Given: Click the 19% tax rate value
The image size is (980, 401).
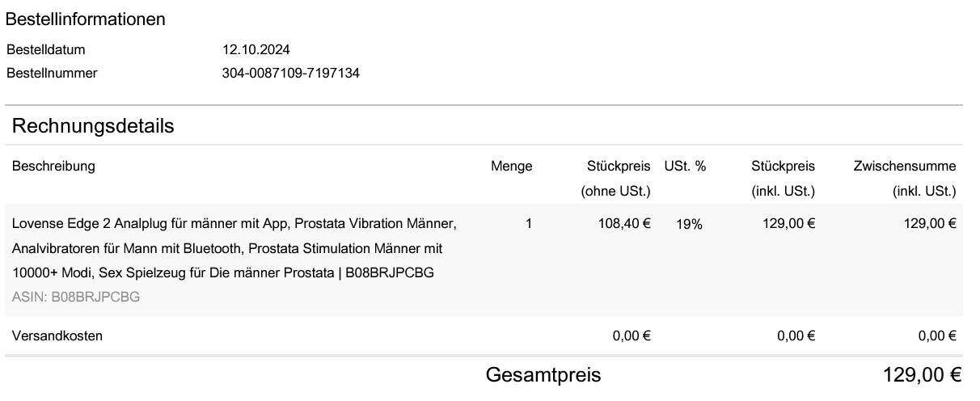Looking at the screenshot, I should (x=689, y=225).
